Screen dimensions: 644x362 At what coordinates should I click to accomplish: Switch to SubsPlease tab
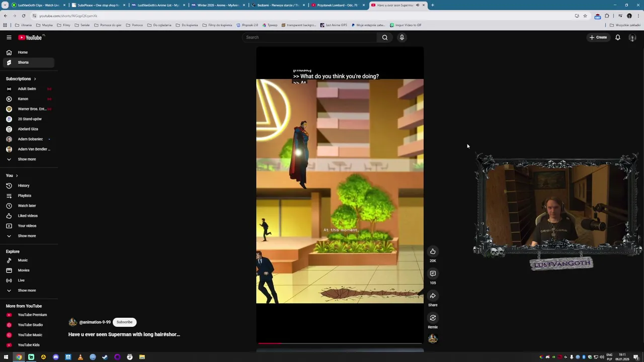(98, 5)
